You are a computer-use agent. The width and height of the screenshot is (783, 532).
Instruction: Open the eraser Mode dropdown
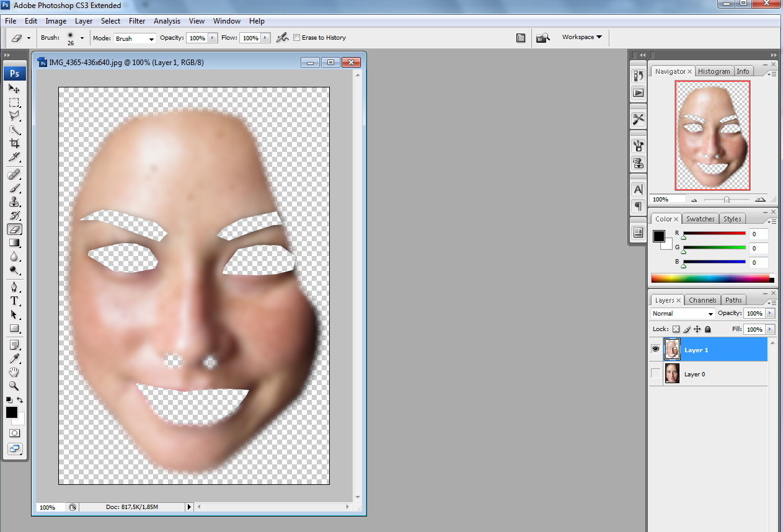coord(135,38)
